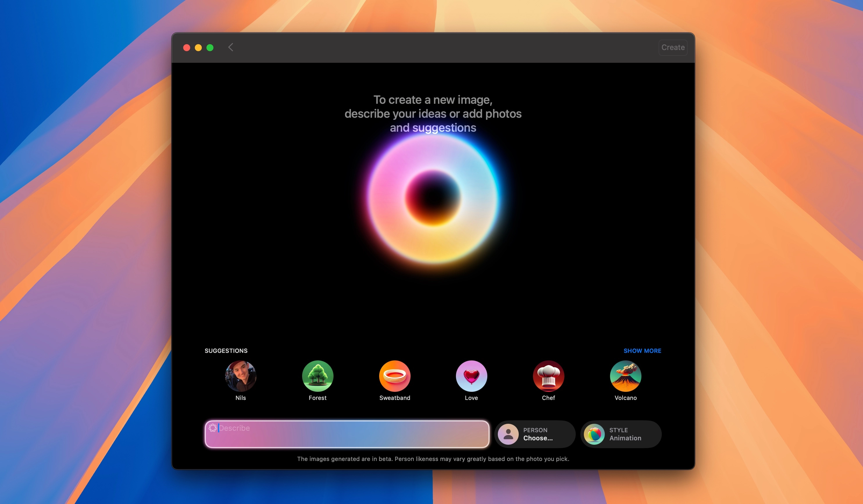The width and height of the screenshot is (863, 504).
Task: Choose the Volcano suggestion icon
Action: click(625, 376)
